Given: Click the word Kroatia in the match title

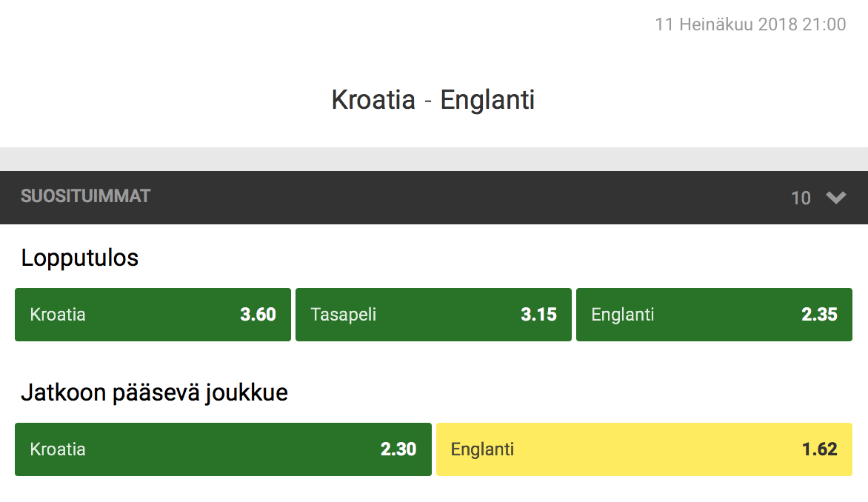Looking at the screenshot, I should 373,100.
